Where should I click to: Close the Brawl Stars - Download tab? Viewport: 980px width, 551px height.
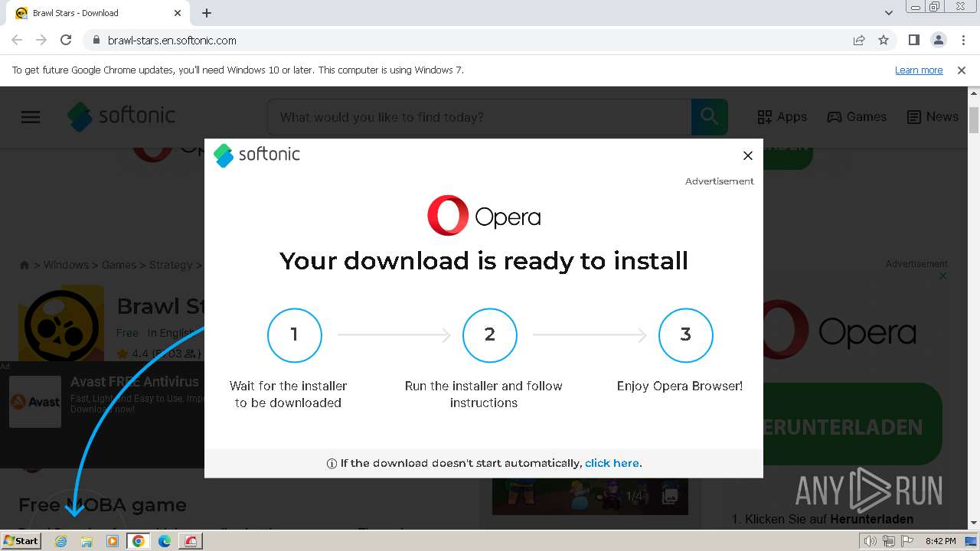178,13
